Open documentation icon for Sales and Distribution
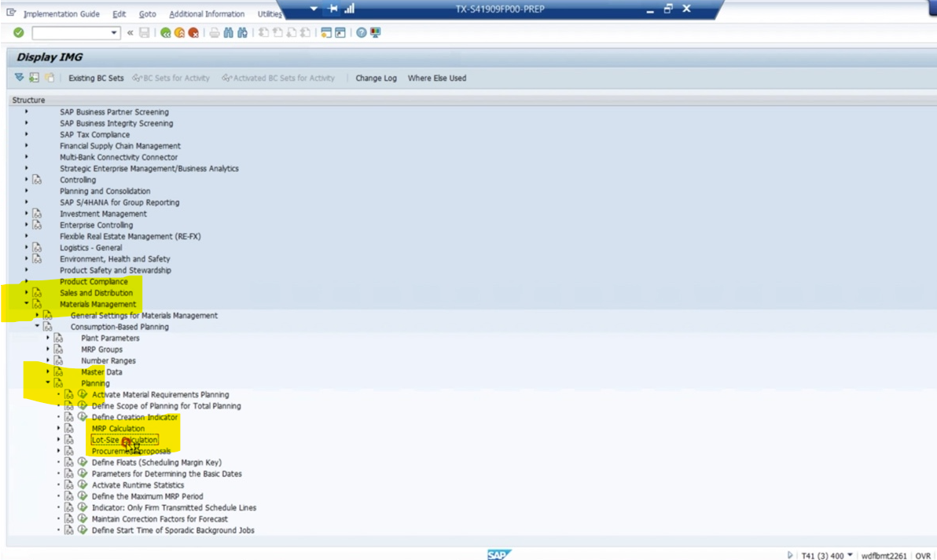937x560 pixels. tap(37, 292)
